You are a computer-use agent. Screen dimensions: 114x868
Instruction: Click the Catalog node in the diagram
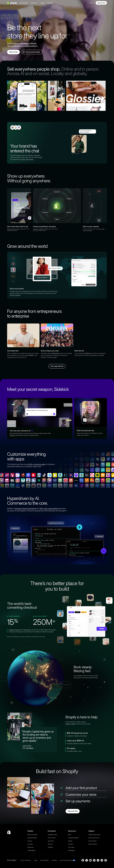[69, 199]
